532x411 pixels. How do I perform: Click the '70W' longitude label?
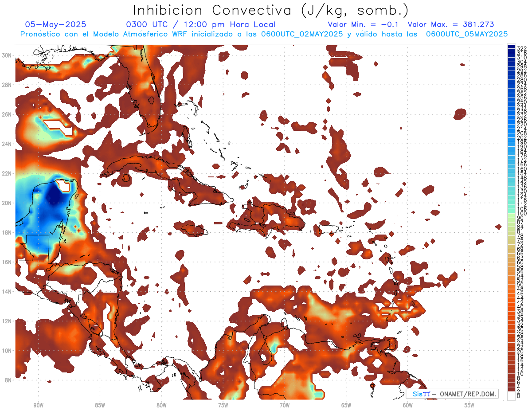pos(285,405)
